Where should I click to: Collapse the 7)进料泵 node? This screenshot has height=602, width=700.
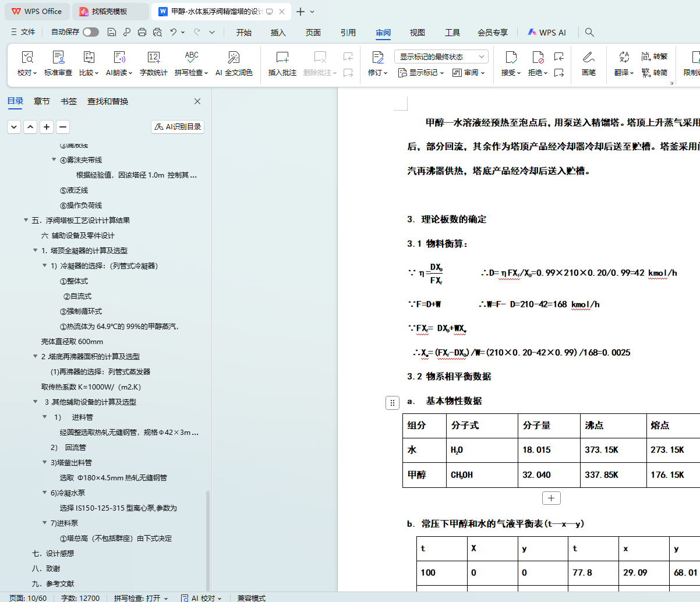(45, 523)
